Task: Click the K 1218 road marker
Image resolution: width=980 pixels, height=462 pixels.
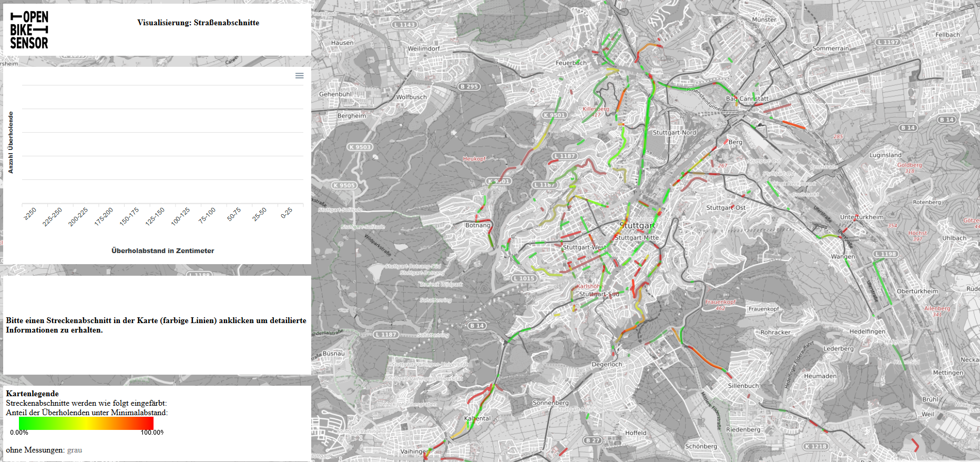Action: point(816,446)
